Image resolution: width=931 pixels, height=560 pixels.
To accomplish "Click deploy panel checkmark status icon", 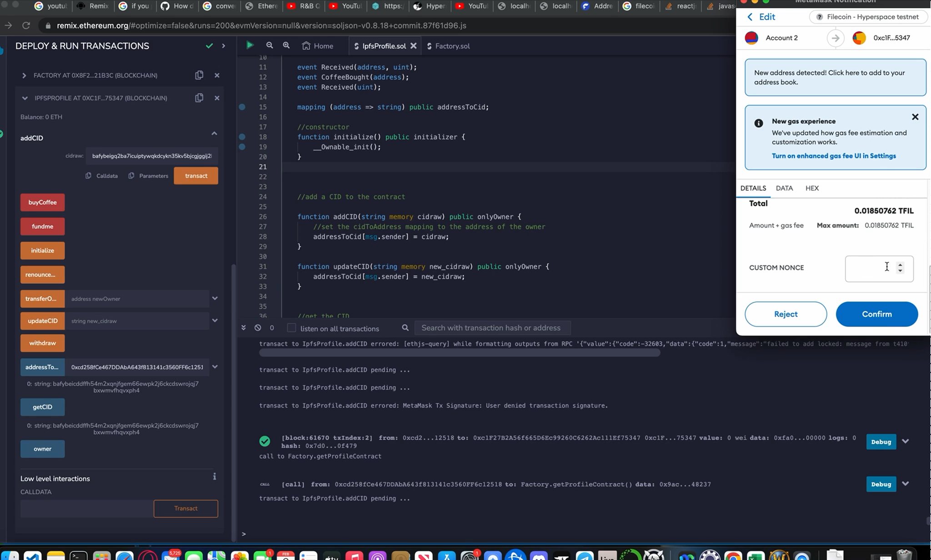I will [x=209, y=46].
